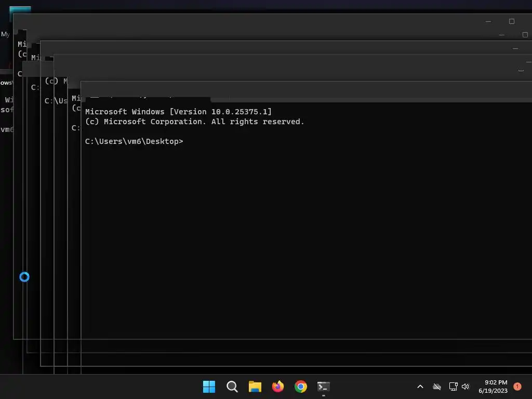Open the volume control in the tray
The height and width of the screenshot is (399, 532).
(x=465, y=387)
